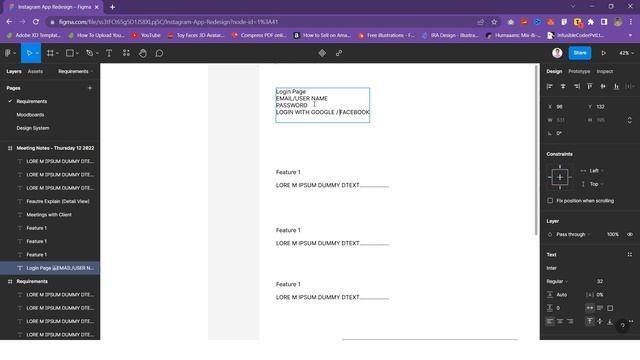Select the Rectangle shape tool
Image resolution: width=640 pixels, height=360 pixels.
(70, 53)
